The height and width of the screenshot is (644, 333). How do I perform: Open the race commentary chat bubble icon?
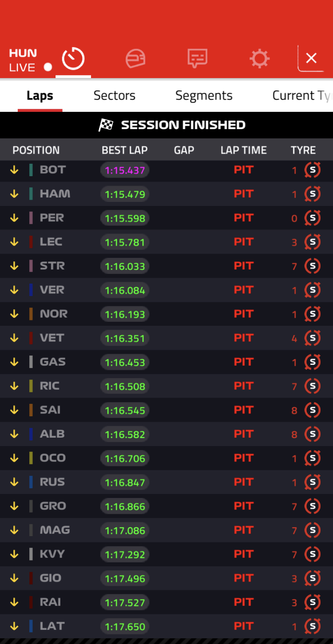click(x=198, y=59)
